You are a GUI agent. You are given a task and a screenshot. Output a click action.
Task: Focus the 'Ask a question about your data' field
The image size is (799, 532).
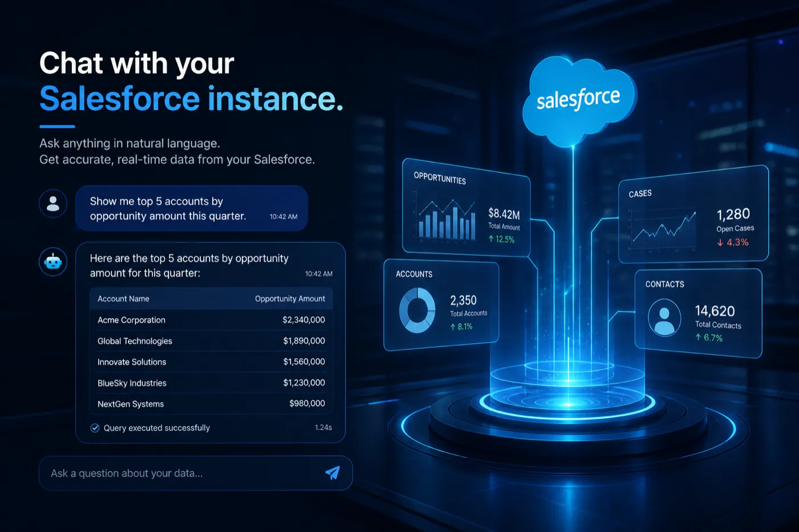tap(196, 473)
